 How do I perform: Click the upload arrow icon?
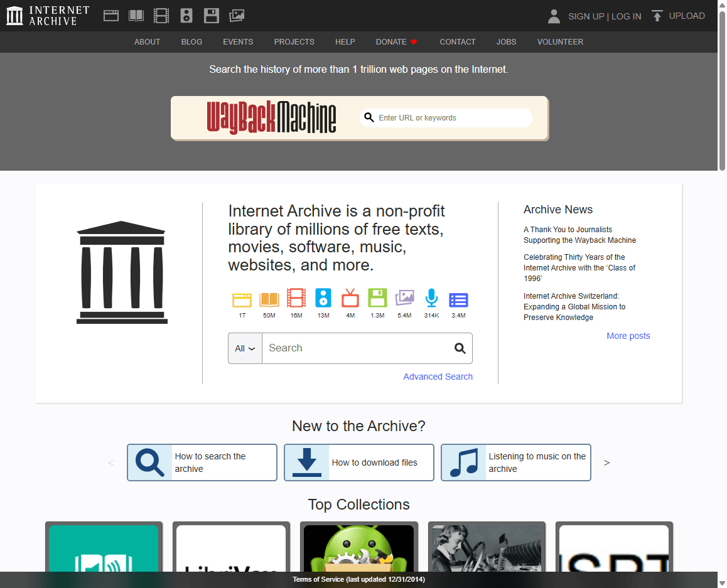pos(657,16)
